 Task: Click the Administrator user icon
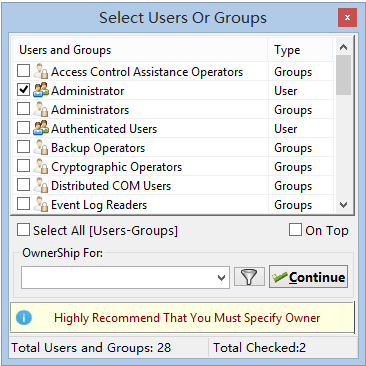41,90
